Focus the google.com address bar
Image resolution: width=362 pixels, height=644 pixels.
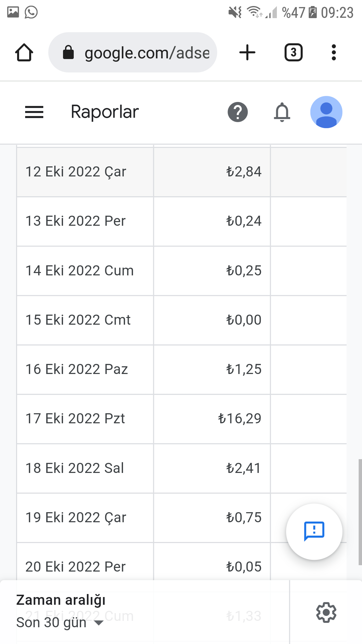(133, 53)
